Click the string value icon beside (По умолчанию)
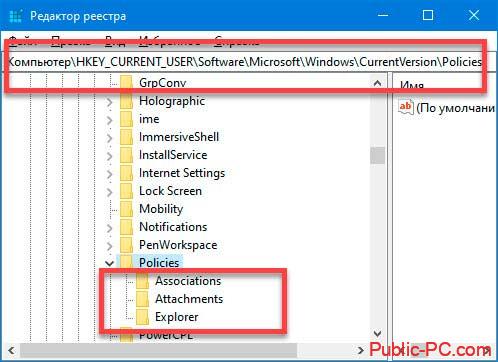 tap(406, 107)
